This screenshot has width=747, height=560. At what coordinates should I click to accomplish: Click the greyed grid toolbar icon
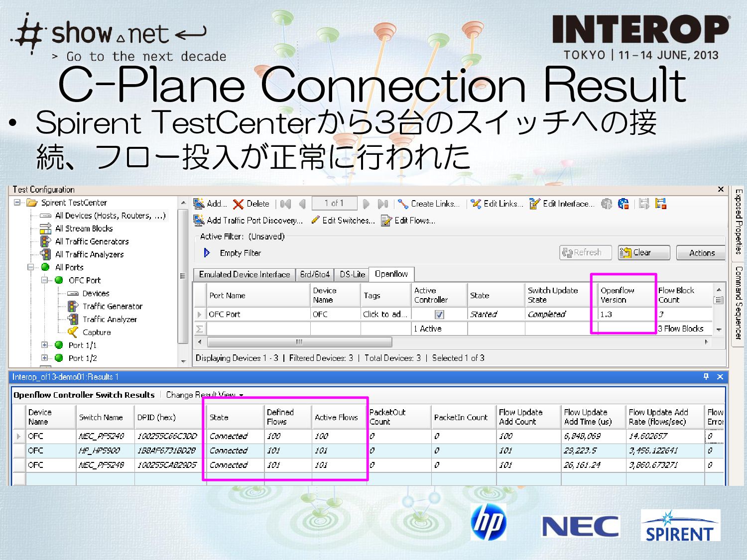[644, 204]
